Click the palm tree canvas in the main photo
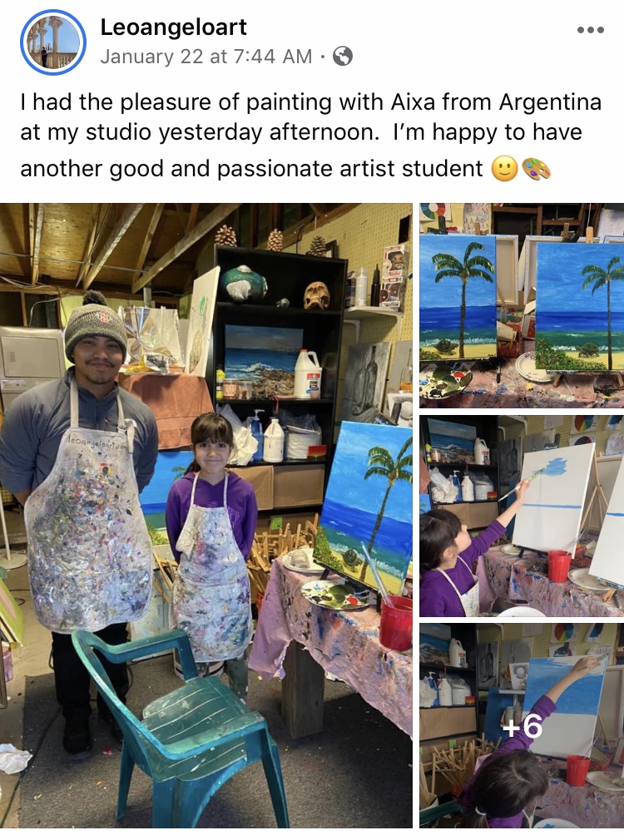The width and height of the screenshot is (624, 840). point(364,506)
